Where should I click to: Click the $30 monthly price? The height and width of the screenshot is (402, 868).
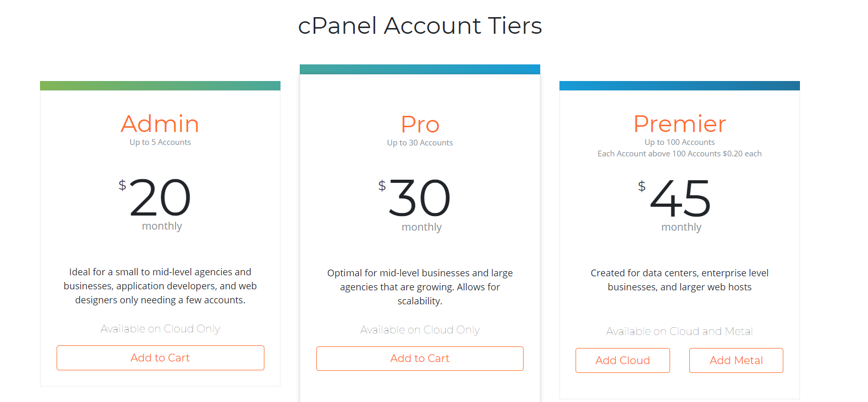coord(415,204)
